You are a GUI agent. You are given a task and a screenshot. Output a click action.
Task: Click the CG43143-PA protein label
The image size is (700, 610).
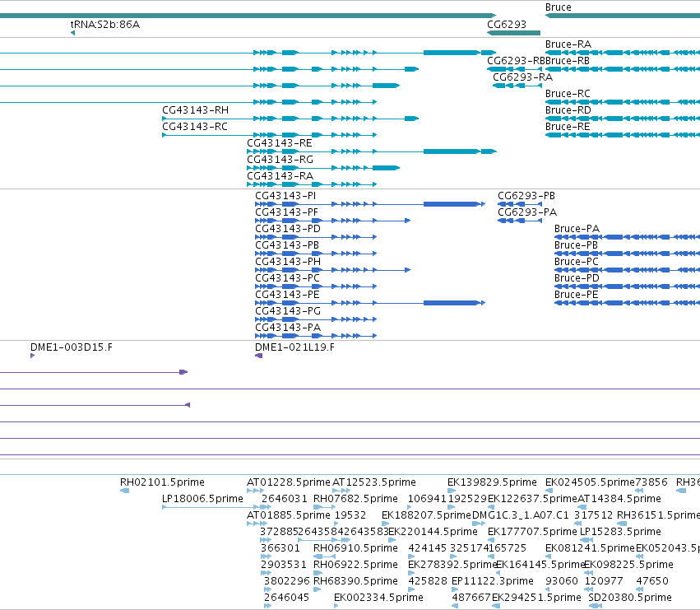pos(288,328)
